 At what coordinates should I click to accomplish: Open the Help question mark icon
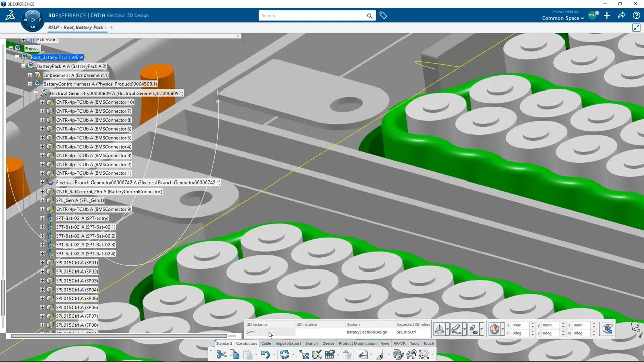pos(636,16)
